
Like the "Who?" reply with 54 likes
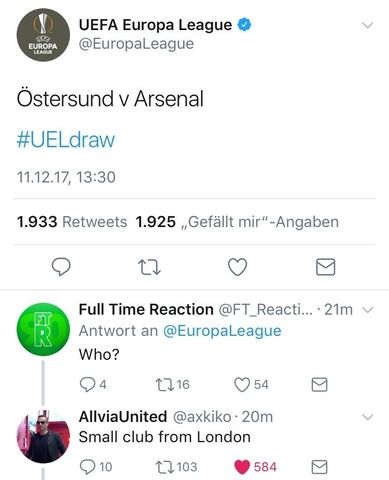pos(242,384)
